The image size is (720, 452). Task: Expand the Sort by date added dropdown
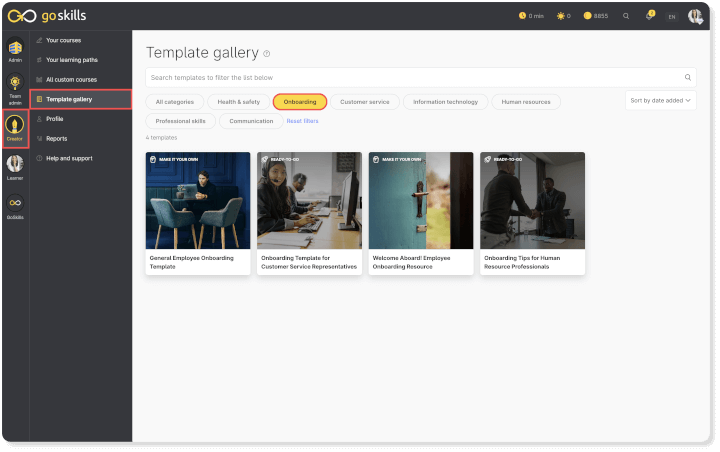661,100
